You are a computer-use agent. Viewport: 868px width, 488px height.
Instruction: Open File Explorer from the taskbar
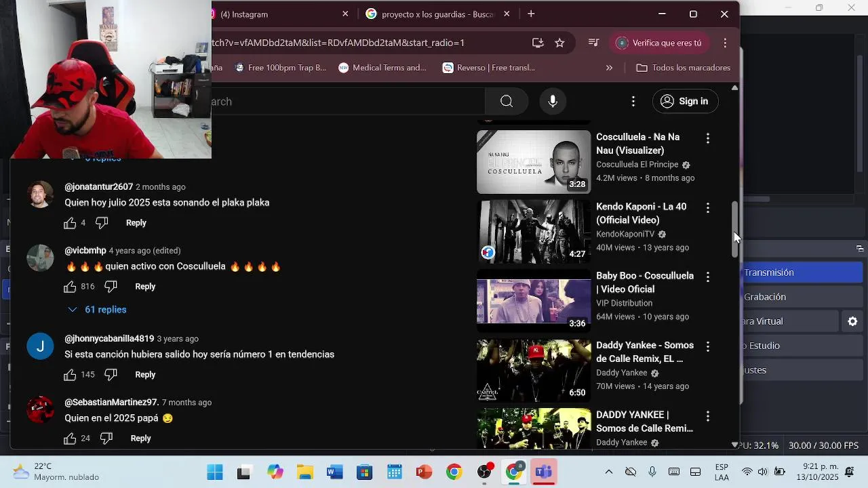tap(305, 472)
